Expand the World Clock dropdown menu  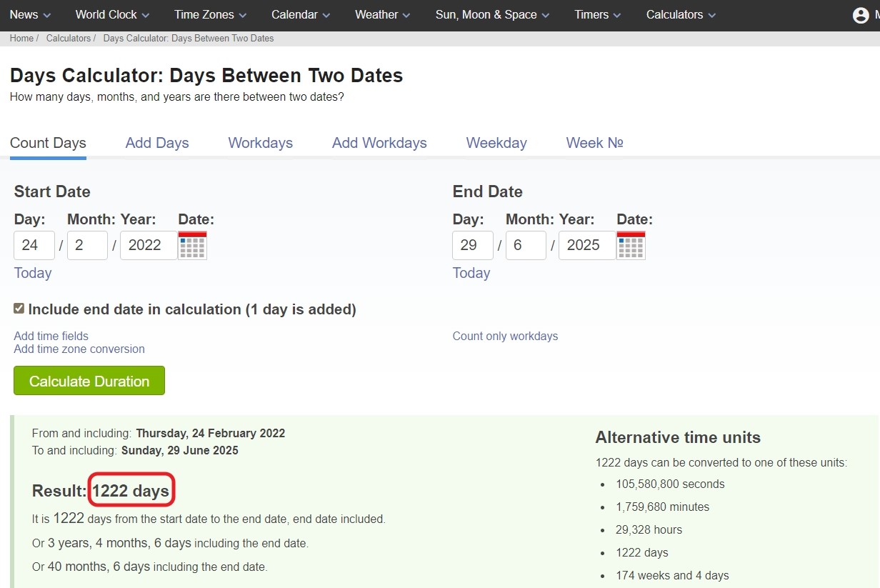tap(112, 14)
